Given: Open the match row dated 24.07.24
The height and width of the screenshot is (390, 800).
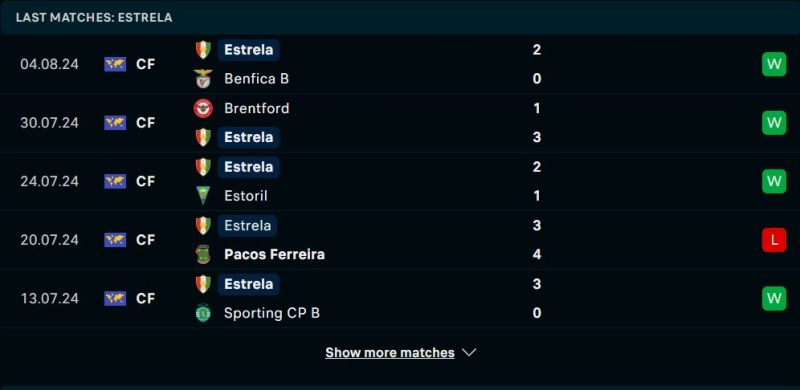Looking at the screenshot, I should click(x=400, y=181).
